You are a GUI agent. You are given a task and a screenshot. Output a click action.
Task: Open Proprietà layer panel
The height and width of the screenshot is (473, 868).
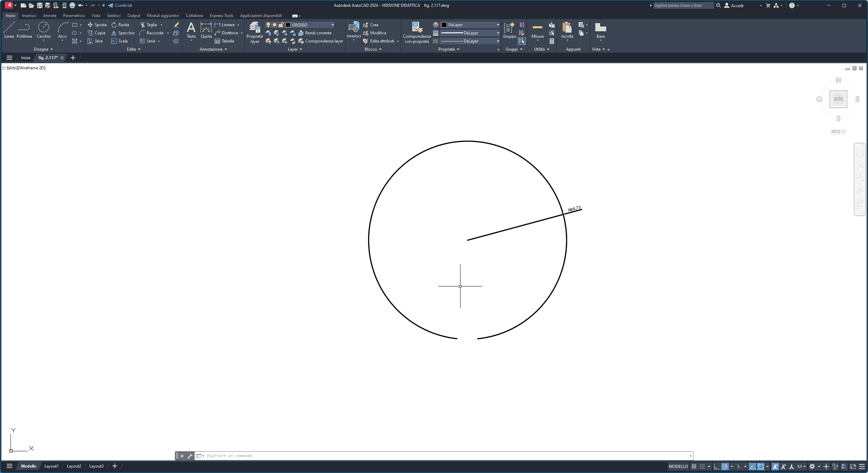tap(254, 32)
